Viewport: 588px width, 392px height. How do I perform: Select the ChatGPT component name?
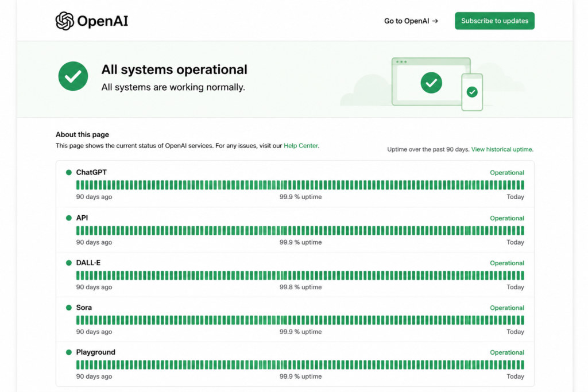(91, 172)
